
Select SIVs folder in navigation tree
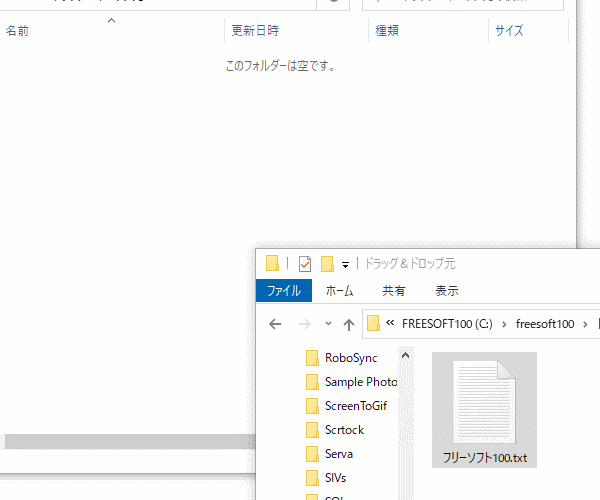pos(335,478)
